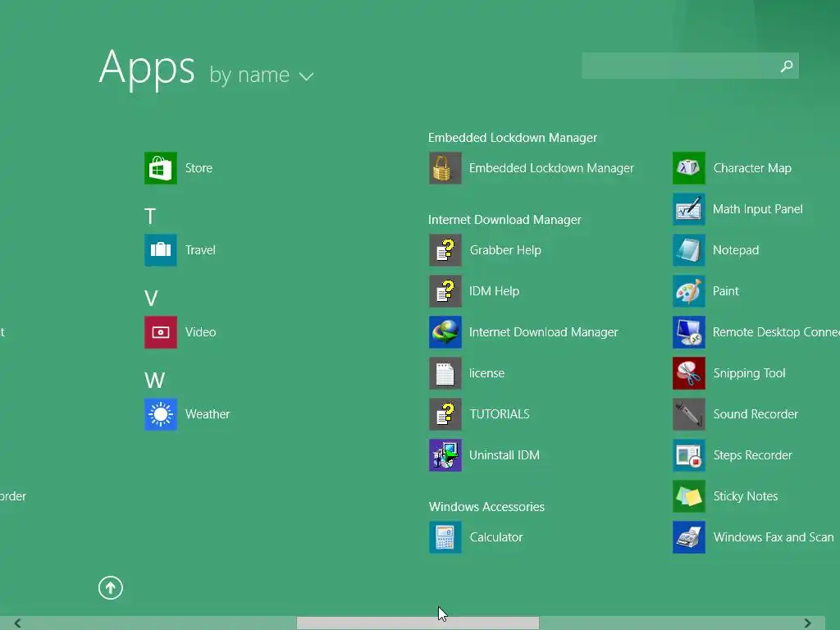Click the letter T section heading

pyautogui.click(x=150, y=217)
